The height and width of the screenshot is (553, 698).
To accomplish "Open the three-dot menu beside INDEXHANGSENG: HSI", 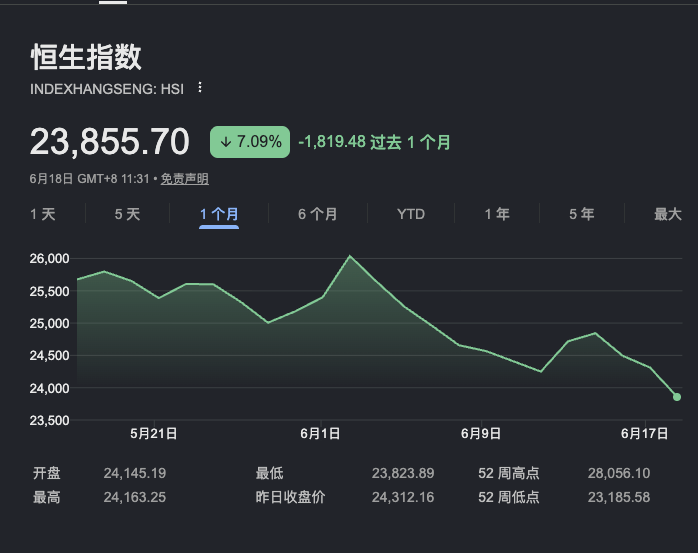I will [200, 88].
